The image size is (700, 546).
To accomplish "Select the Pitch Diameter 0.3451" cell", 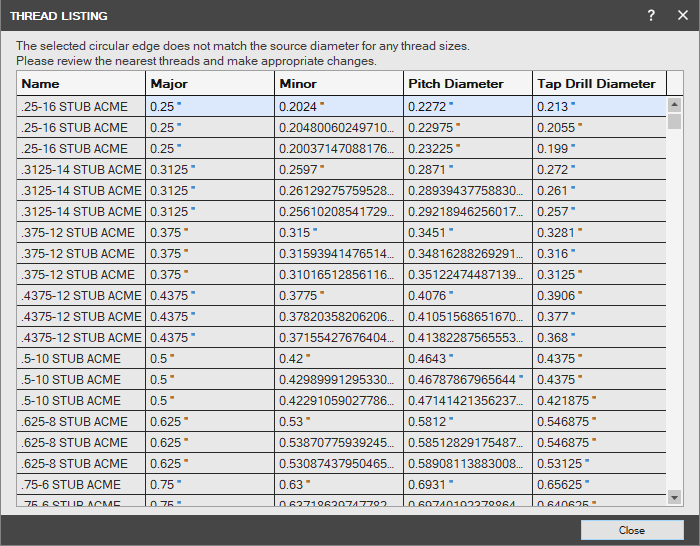I will point(468,233).
